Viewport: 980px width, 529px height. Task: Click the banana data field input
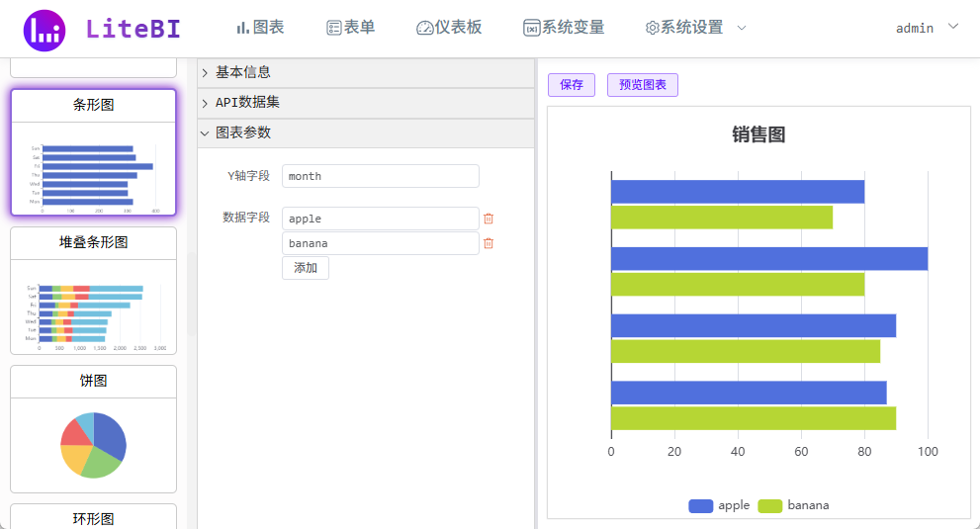381,243
